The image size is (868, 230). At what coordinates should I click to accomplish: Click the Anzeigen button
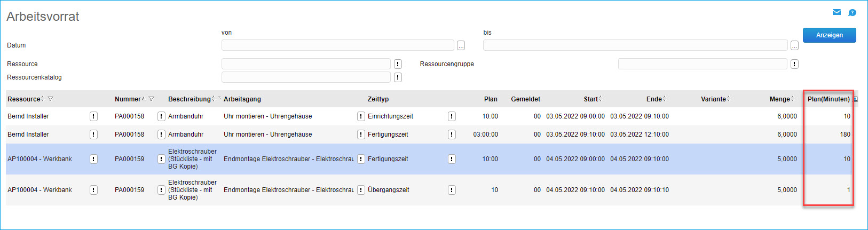(x=829, y=35)
